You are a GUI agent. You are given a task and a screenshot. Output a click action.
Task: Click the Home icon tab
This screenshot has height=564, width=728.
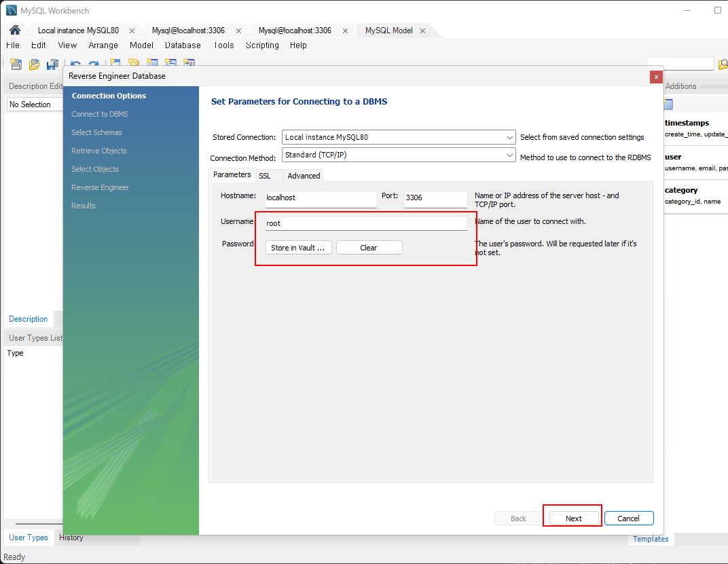(x=15, y=30)
